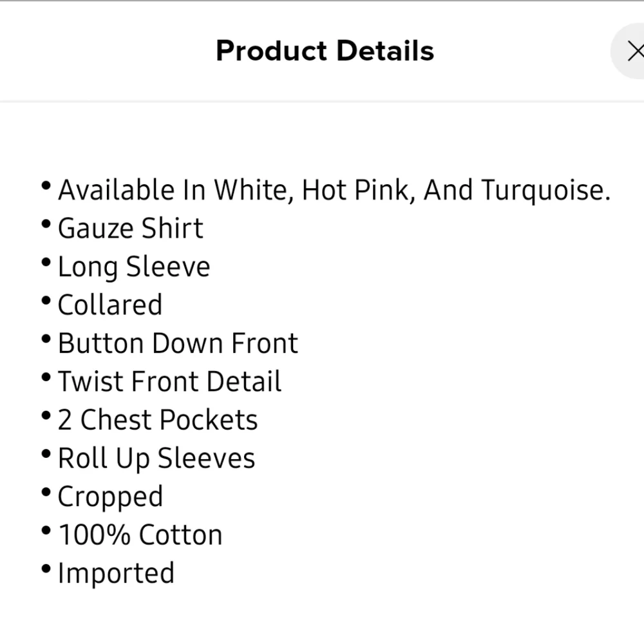Tap the "100% Cotton" material line
The image size is (644, 644).
[x=140, y=535]
